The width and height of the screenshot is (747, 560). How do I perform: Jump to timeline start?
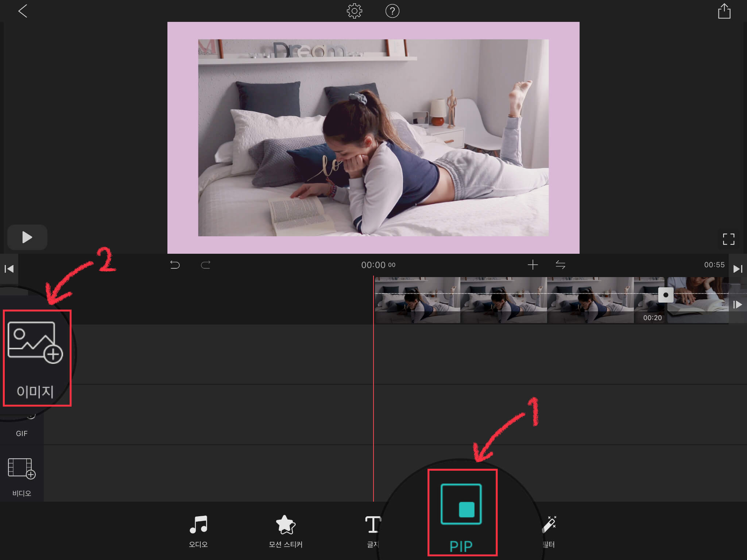tap(9, 269)
